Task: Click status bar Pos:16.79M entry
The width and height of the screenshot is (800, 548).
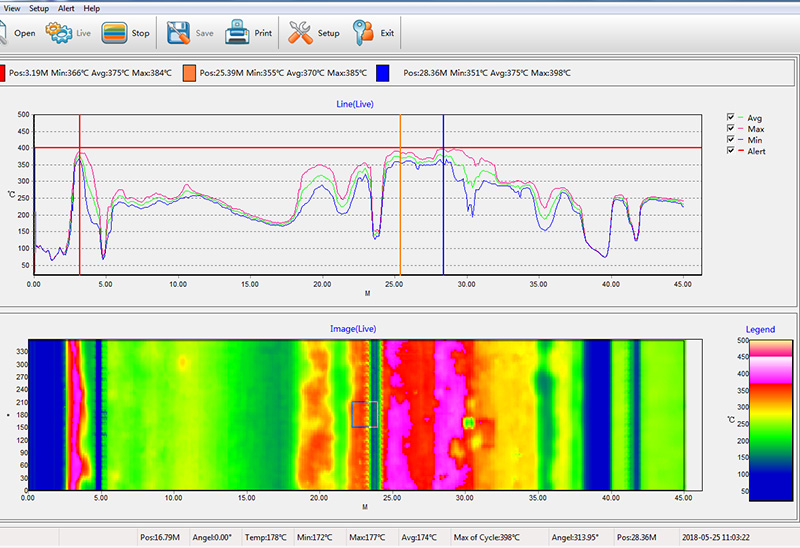Action: (x=160, y=537)
